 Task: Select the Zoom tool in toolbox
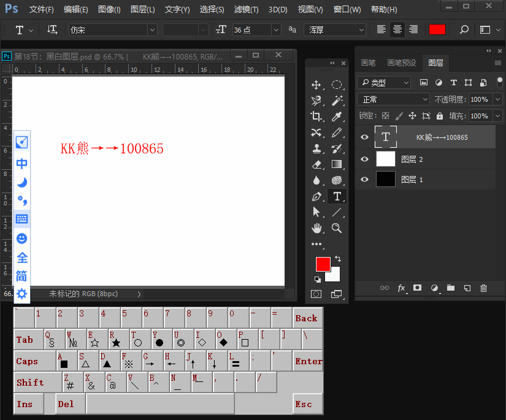coord(337,228)
